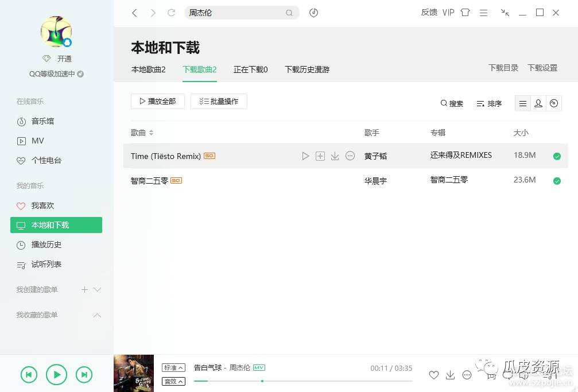Viewport: 578px width, 392px height.
Task: Click the 歌手 column header
Action: point(372,133)
